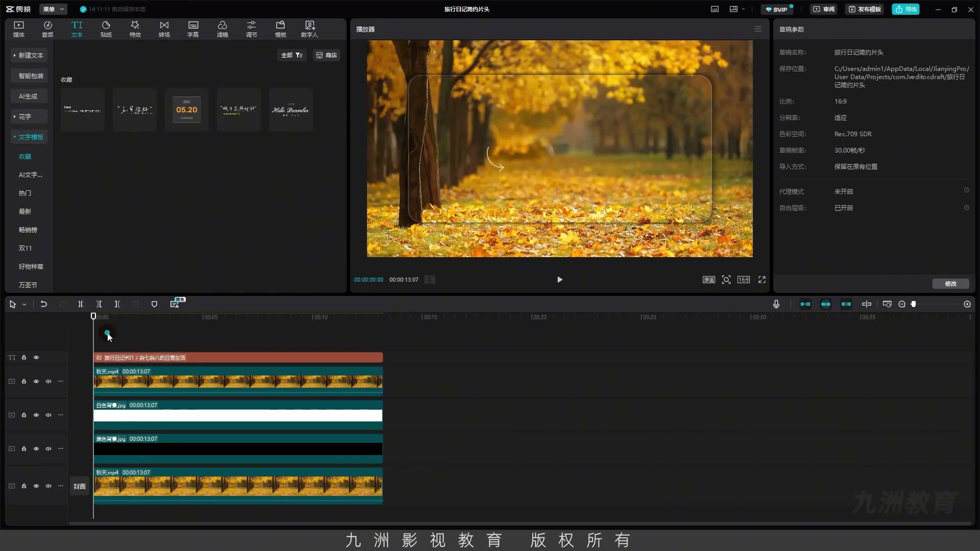Select the 热门 template category
Screen dimensions: 980x551
[25, 193]
